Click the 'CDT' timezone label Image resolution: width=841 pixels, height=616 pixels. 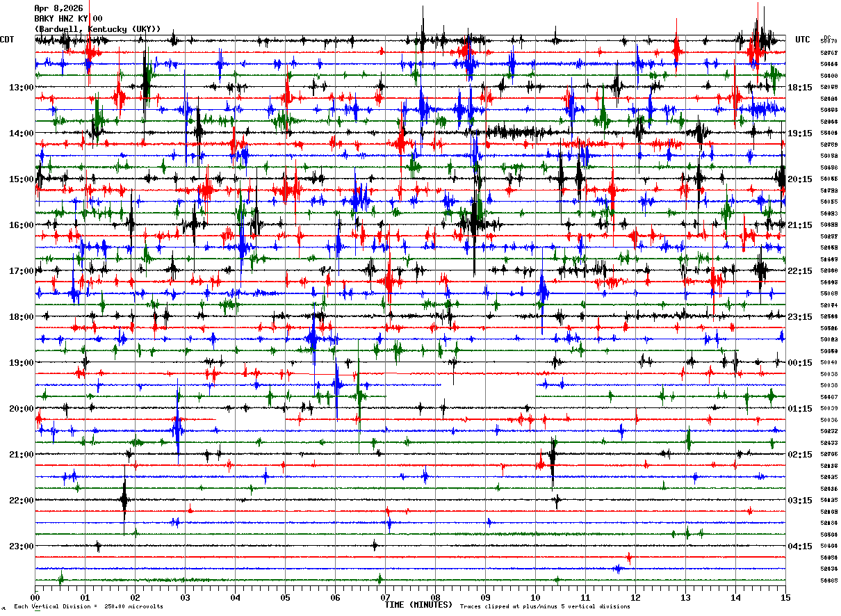pos(8,40)
